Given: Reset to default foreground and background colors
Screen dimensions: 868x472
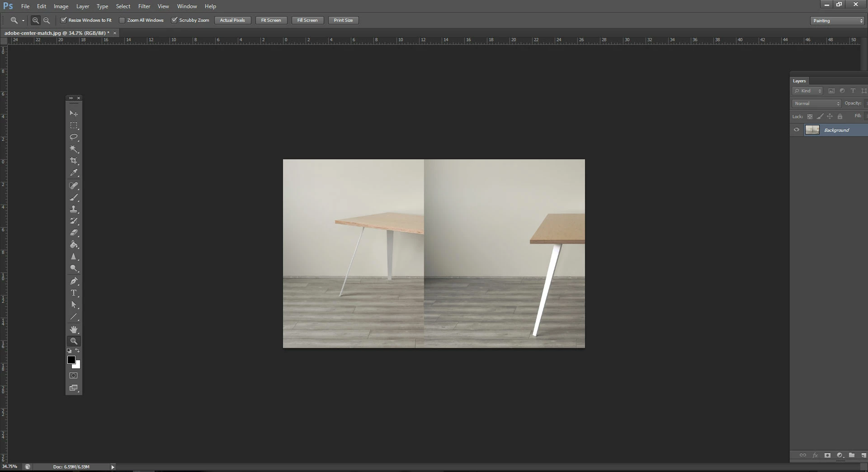Looking at the screenshot, I should tap(69, 351).
